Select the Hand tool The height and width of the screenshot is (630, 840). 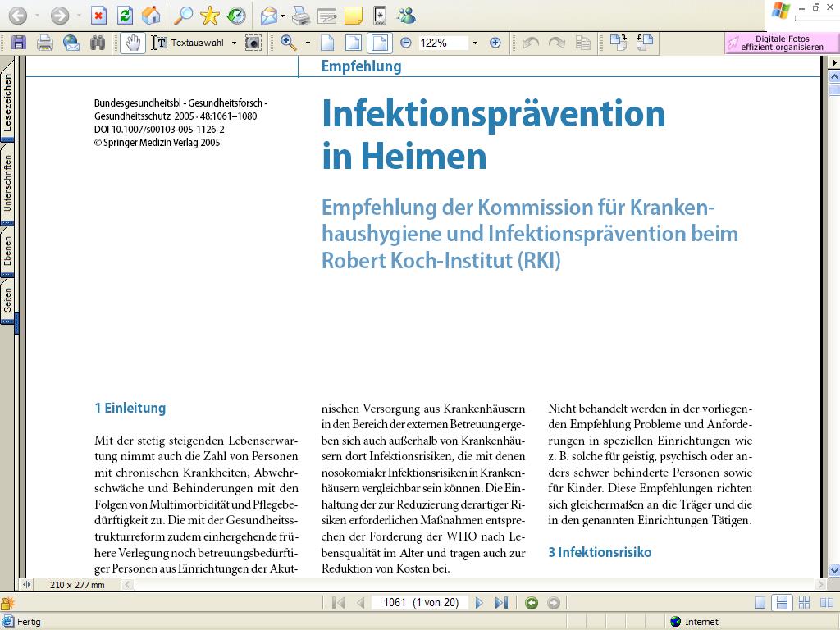(133, 43)
